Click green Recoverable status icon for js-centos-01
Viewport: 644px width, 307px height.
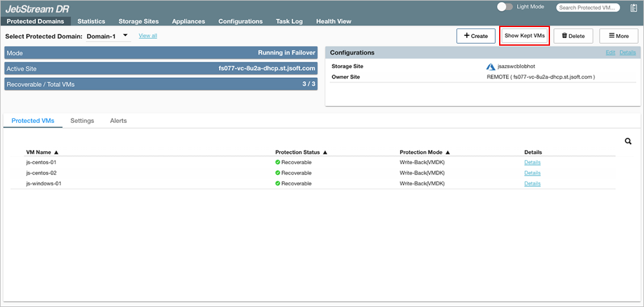tap(278, 162)
